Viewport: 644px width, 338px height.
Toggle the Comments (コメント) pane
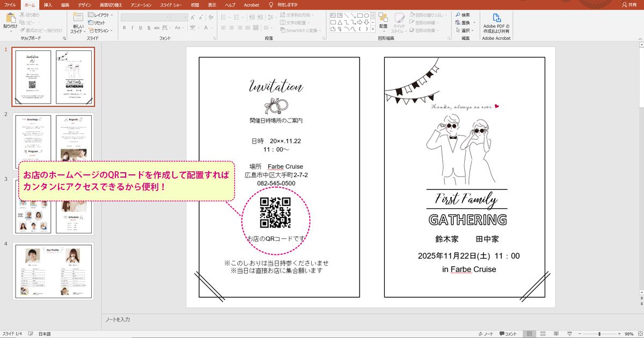507,334
